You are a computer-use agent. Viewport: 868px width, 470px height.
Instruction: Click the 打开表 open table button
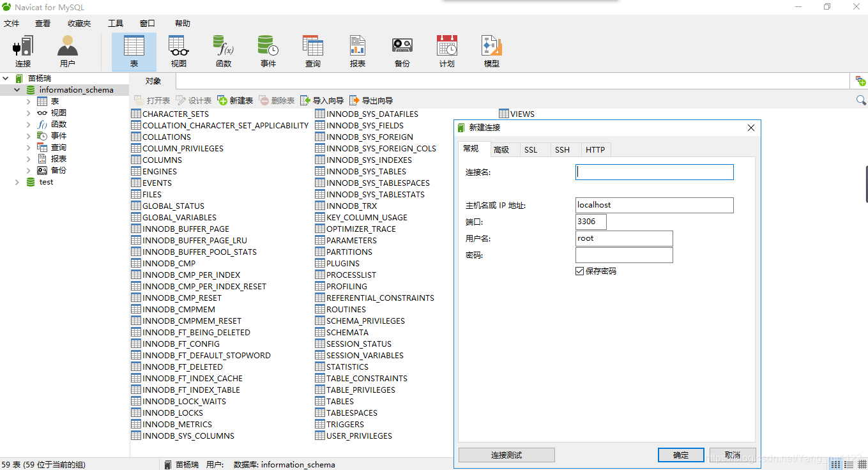tap(152, 100)
